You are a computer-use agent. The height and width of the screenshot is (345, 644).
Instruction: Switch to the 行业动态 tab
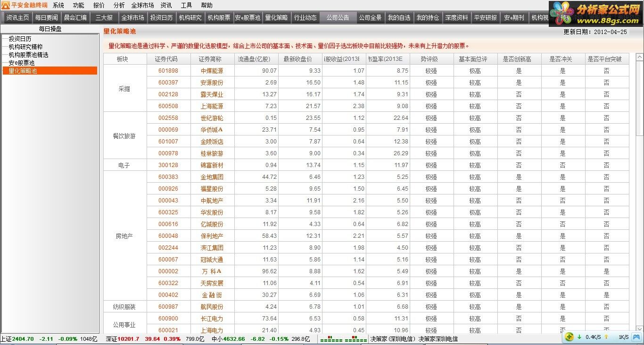pyautogui.click(x=305, y=17)
